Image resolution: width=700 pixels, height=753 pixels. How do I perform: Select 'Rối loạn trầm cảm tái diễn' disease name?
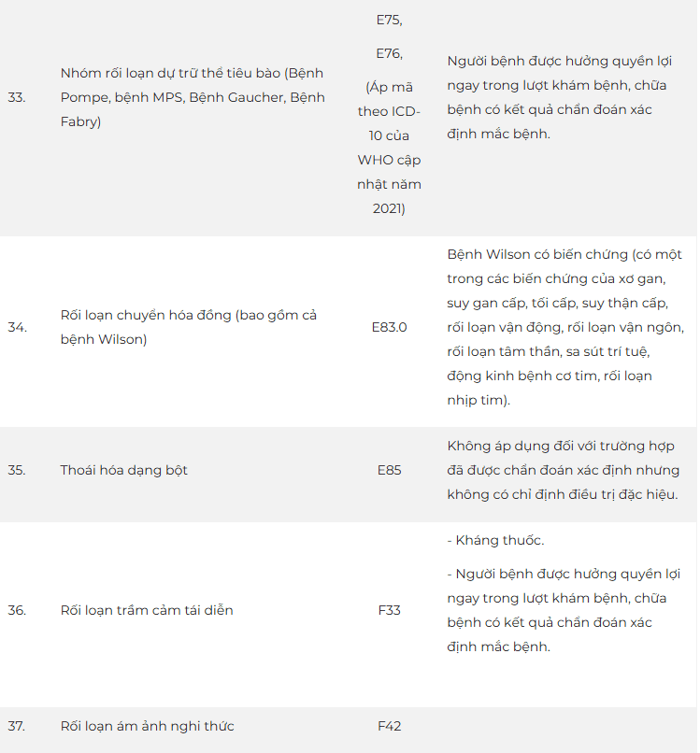(x=147, y=610)
